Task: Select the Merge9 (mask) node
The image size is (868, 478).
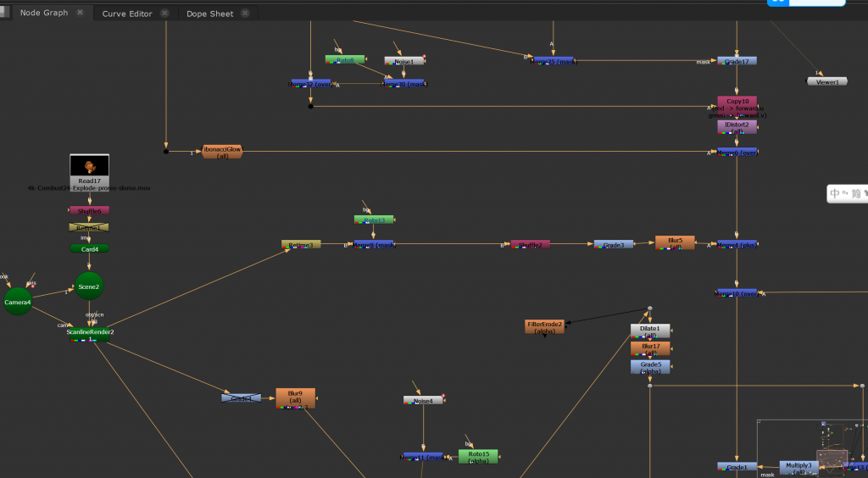Action: (x=374, y=244)
